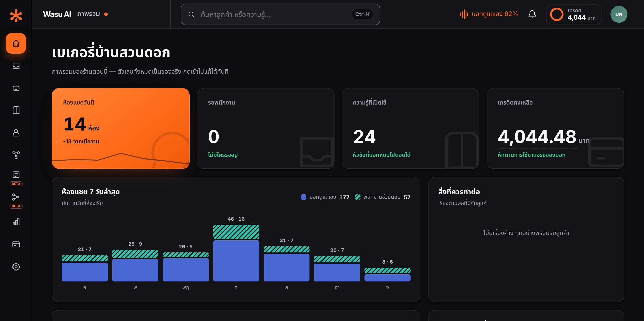Screen dimensions: 644x321
Task: Open the knowledge book sidebar icon
Action: click(16, 110)
